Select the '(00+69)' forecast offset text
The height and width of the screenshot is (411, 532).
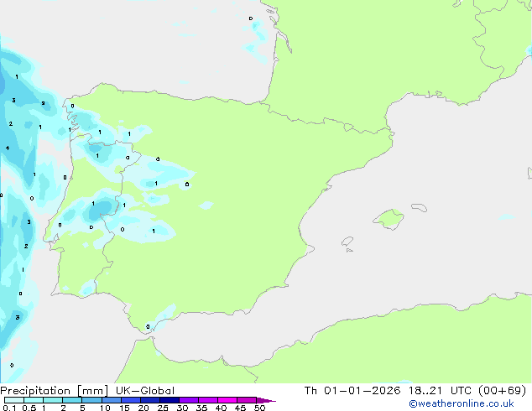[502, 391]
